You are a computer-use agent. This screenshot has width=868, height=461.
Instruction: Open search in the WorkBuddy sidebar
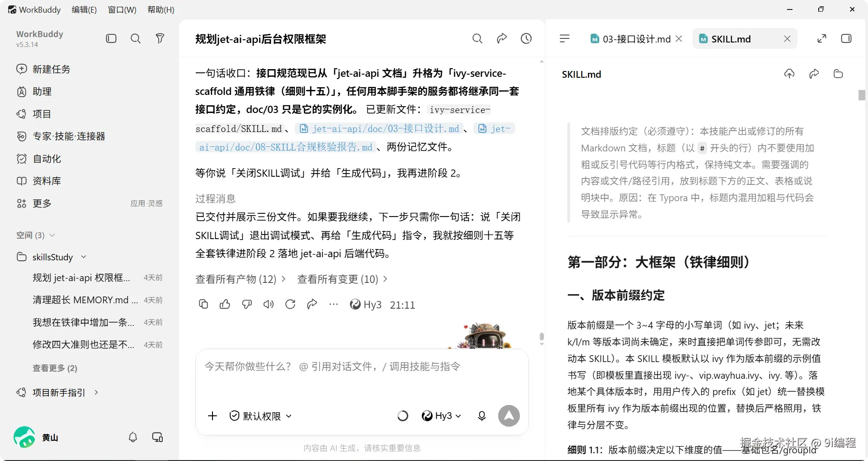(136, 38)
